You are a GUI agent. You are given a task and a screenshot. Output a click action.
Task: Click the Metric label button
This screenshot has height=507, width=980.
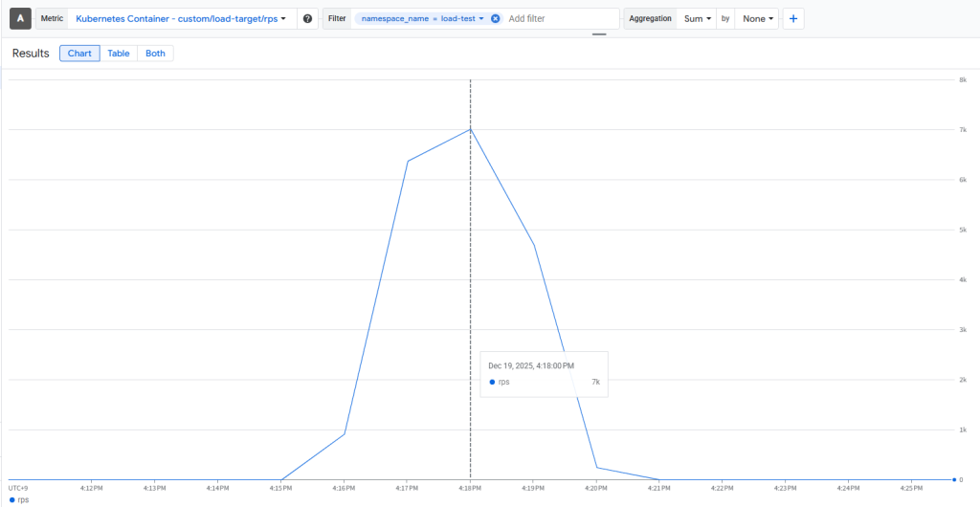(52, 18)
